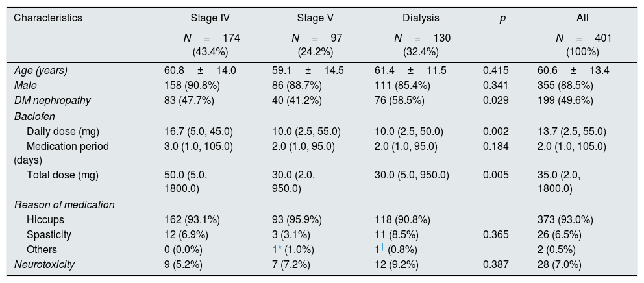Click the 0.002 p-value for daily dose
Viewport: 644px width, 283px height.
495,131
